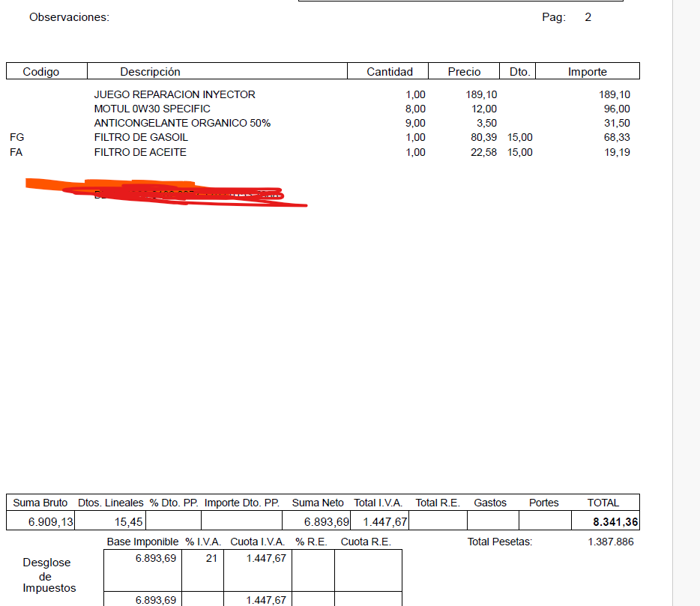Select the Total Pesetas amount 1.387.886
The image size is (700, 606).
[610, 542]
